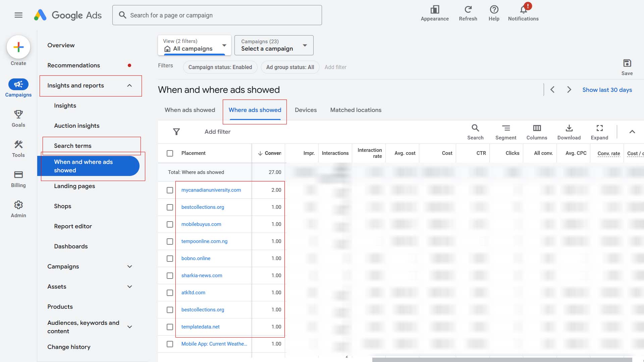
Task: Open the Segment tool
Action: pos(506,132)
